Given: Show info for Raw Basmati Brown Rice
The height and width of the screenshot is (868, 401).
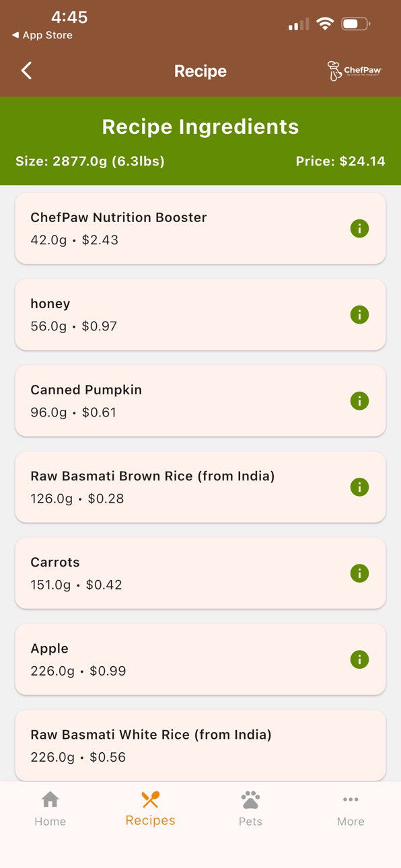Looking at the screenshot, I should point(359,487).
